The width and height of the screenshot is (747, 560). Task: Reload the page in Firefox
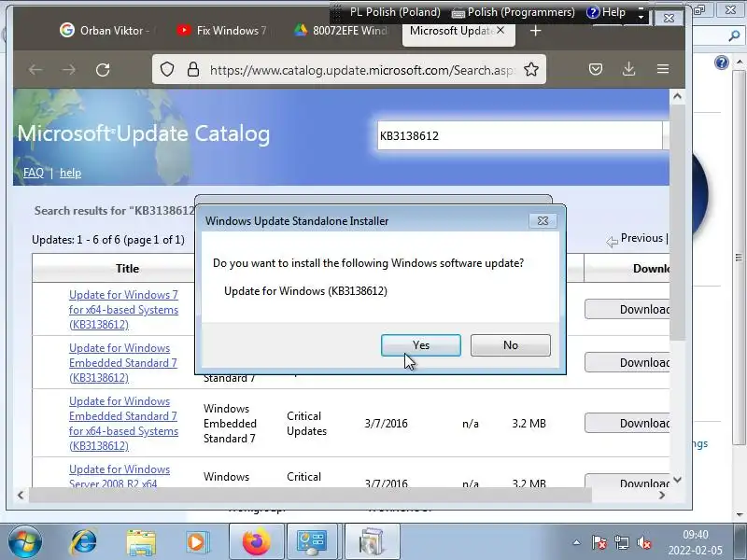pos(103,70)
